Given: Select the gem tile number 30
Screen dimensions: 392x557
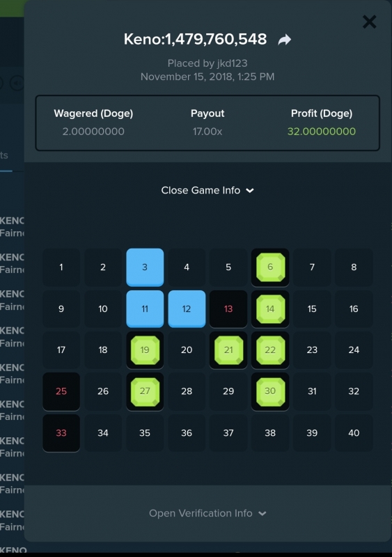Looking at the screenshot, I should (x=270, y=391).
